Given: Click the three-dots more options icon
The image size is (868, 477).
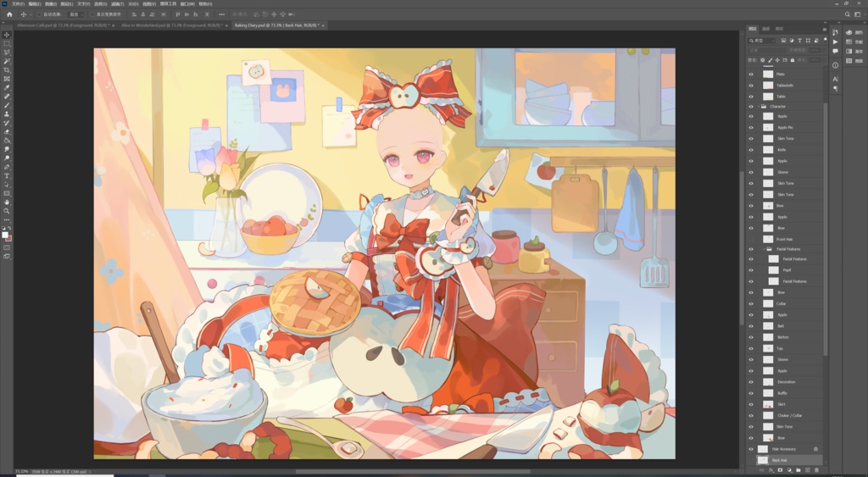Looking at the screenshot, I should [x=222, y=14].
